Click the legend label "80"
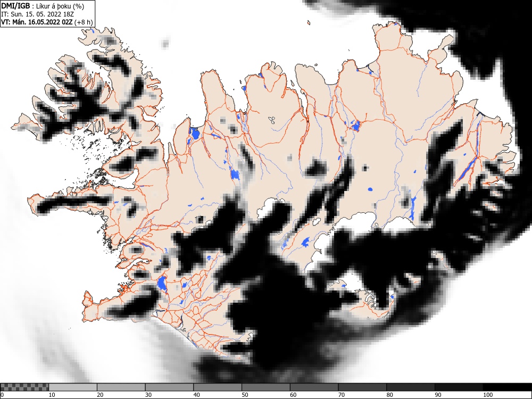 (389, 395)
